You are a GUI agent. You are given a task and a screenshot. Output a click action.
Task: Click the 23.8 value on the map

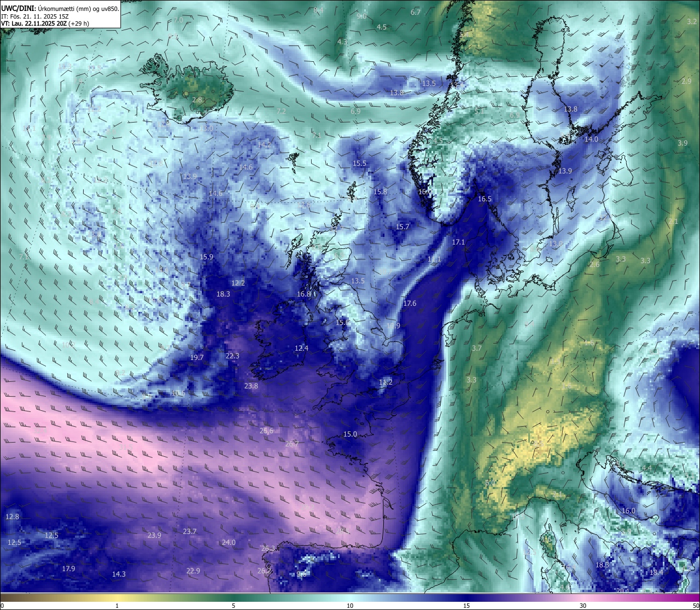[x=251, y=386]
